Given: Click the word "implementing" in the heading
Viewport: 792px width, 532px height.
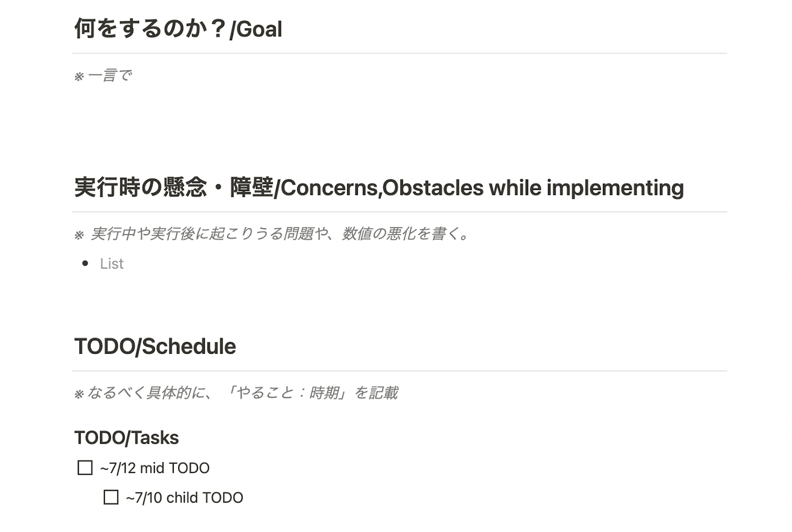Looking at the screenshot, I should [x=615, y=188].
